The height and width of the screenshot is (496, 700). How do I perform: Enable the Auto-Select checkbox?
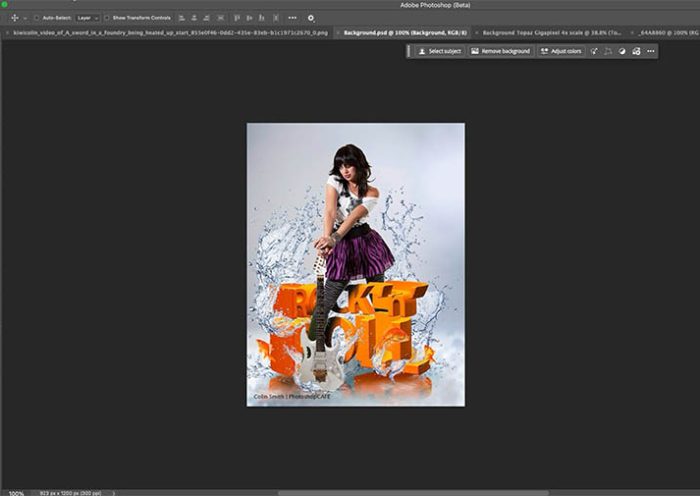pos(37,17)
